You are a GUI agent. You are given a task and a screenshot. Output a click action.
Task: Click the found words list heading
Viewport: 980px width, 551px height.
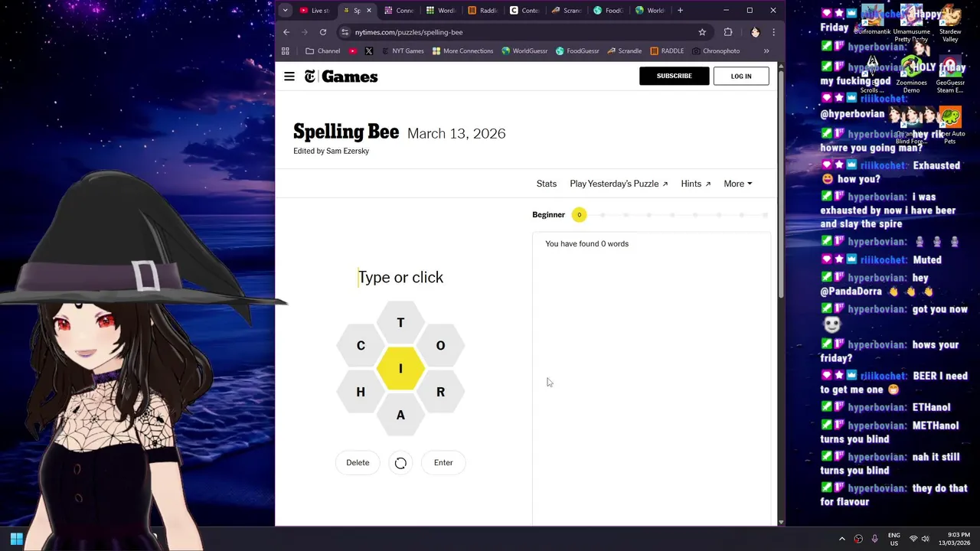coord(586,243)
